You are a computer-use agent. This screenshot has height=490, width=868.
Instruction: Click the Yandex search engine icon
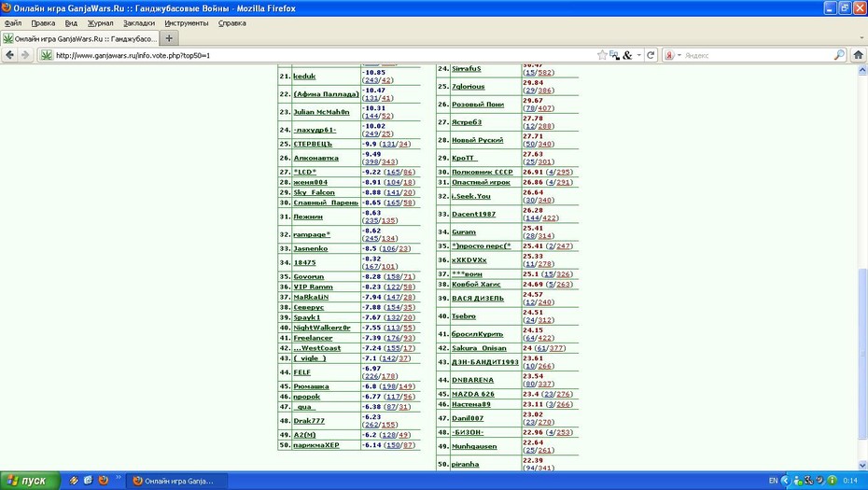pyautogui.click(x=669, y=55)
